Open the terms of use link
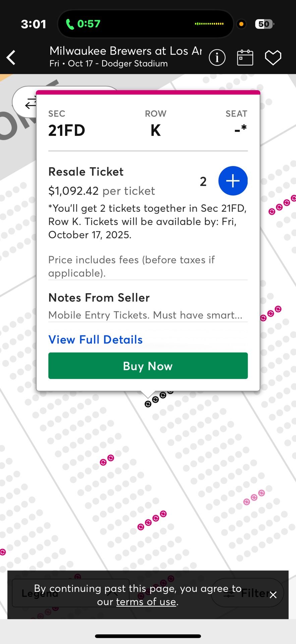Image resolution: width=296 pixels, height=644 pixels. point(146,602)
